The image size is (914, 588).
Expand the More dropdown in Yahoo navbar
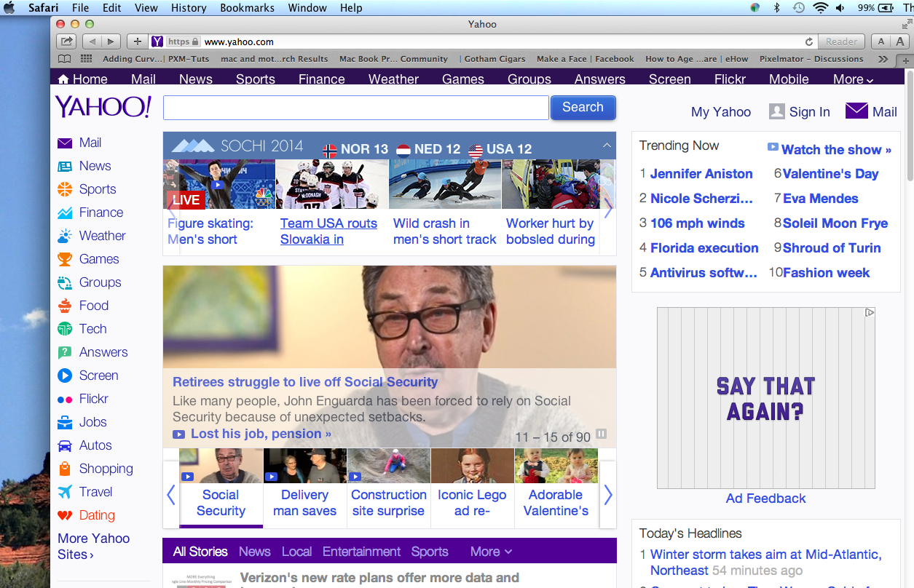(x=854, y=79)
